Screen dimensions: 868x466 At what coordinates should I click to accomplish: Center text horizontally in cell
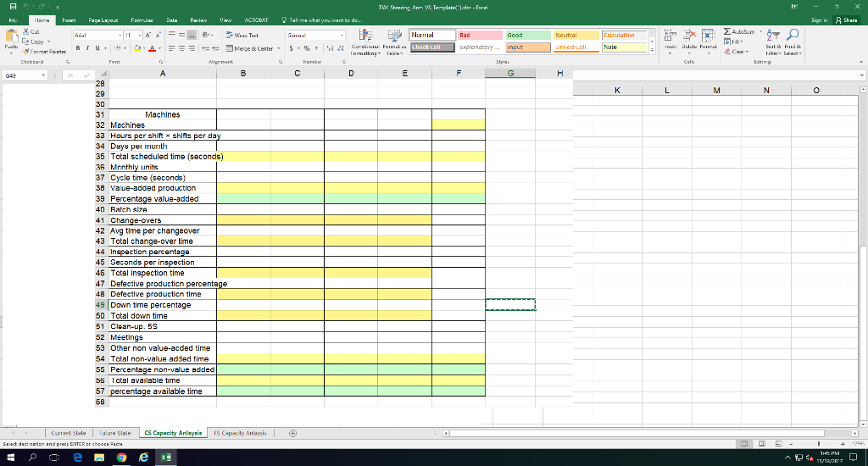coord(181,48)
